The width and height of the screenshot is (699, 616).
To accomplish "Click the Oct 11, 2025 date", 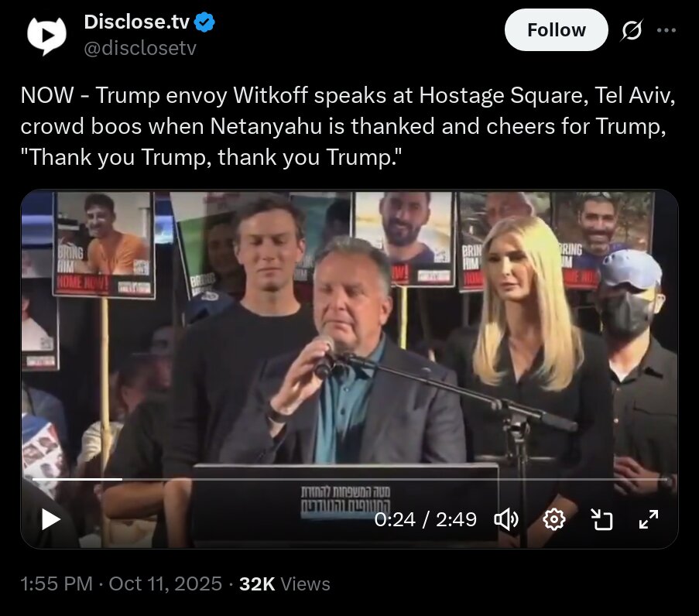I will pos(166,584).
